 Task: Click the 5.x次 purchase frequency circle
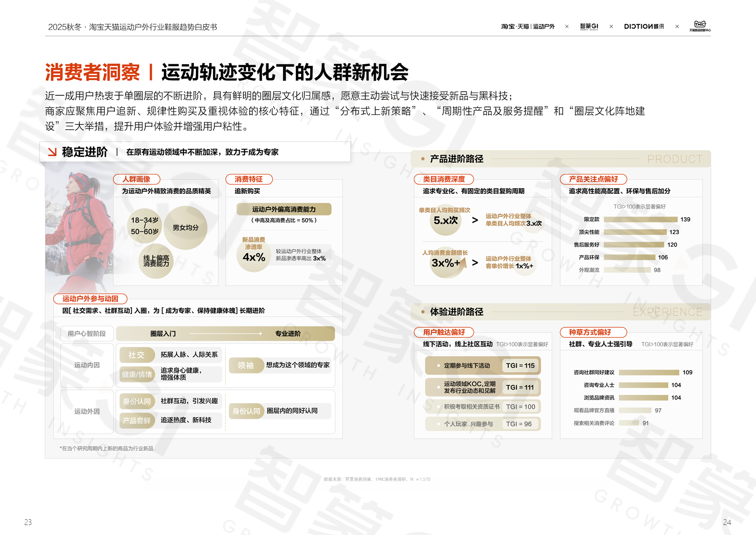(x=445, y=221)
